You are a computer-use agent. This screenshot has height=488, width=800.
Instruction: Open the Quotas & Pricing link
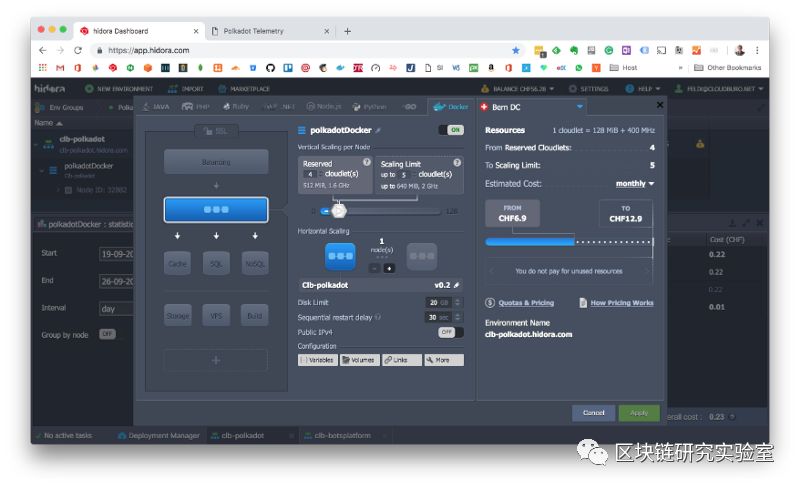[x=526, y=303]
